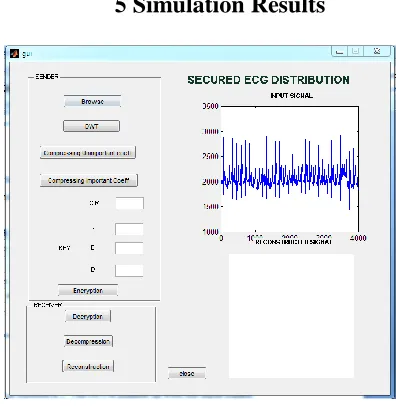Click the MATLAB logo icon in title bar
The image size is (396, 406).
pos(14,53)
